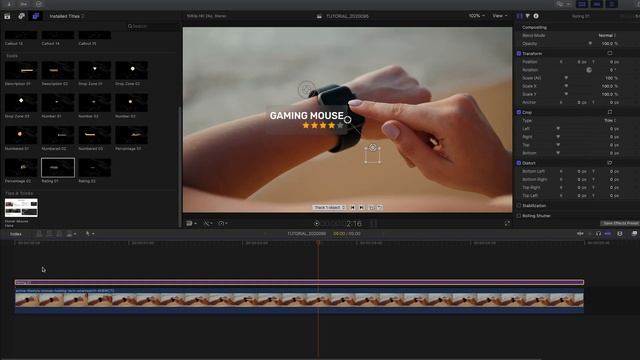Viewport: 640px width, 360px height.
Task: Select the Percentage 01 title thumbnail
Action: 131,135
